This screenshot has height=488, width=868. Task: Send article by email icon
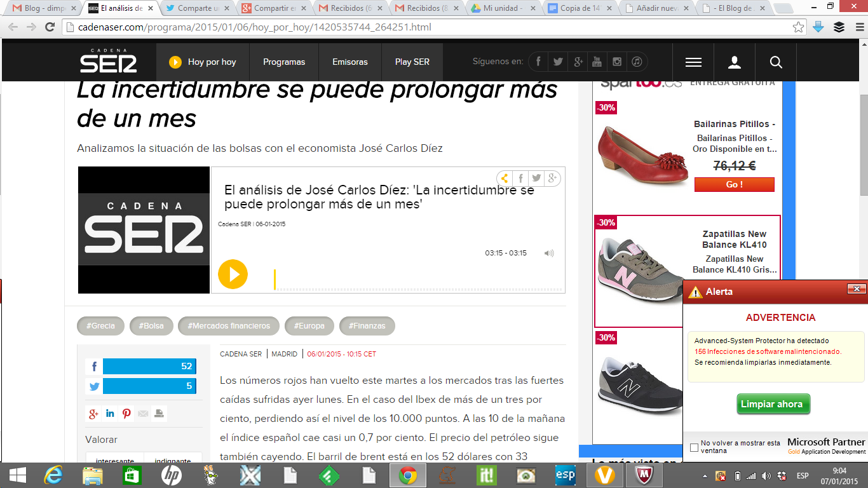tap(143, 414)
